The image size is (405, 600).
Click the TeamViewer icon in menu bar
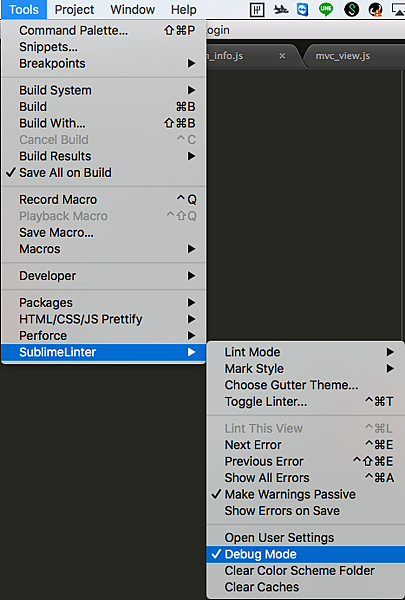302,9
